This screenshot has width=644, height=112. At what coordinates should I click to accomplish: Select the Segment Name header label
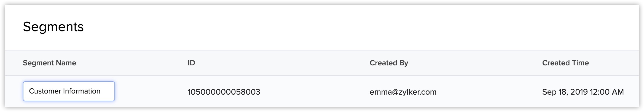(49, 63)
